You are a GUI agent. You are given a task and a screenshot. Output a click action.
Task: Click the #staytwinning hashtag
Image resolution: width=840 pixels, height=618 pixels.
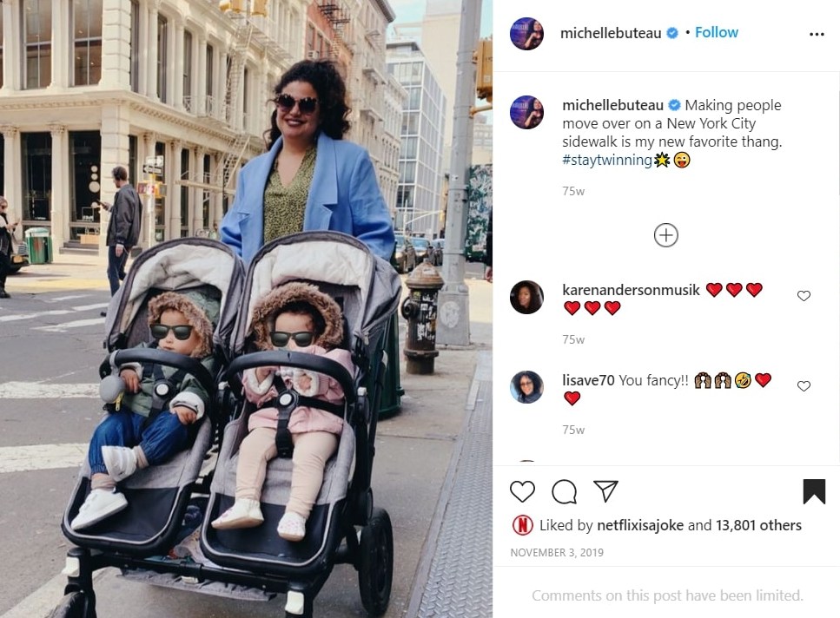[607, 160]
